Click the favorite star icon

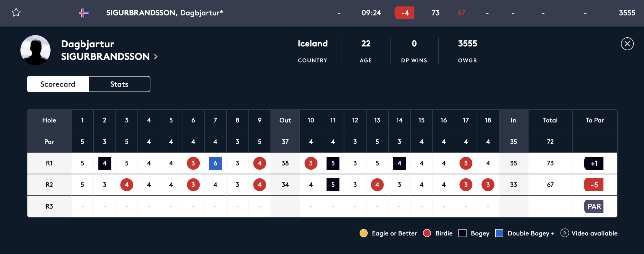[16, 13]
